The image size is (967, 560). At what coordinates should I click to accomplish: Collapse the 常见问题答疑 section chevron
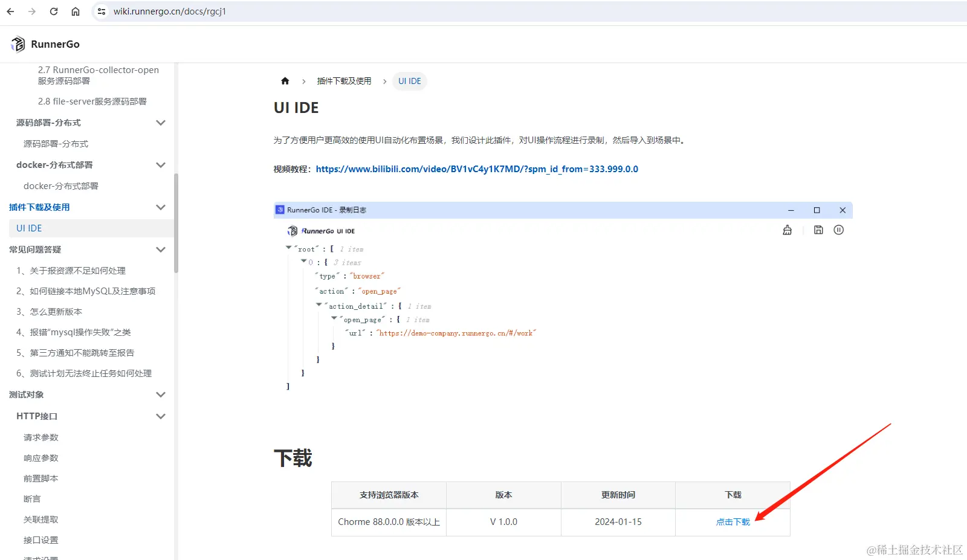coord(161,249)
